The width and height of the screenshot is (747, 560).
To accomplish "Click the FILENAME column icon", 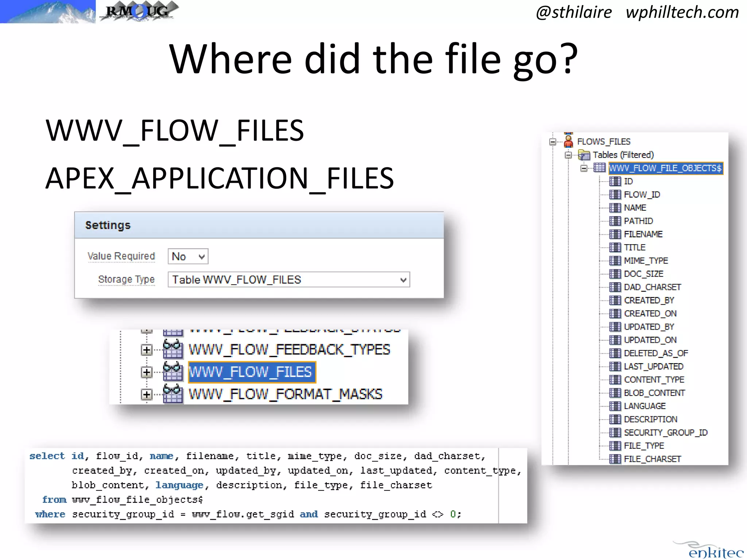I will [x=615, y=234].
